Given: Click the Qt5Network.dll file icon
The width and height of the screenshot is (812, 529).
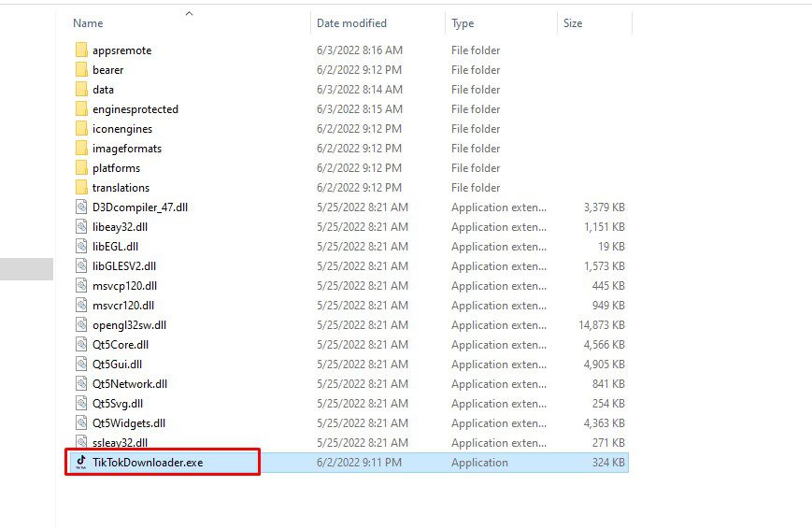Looking at the screenshot, I should pyautogui.click(x=81, y=384).
